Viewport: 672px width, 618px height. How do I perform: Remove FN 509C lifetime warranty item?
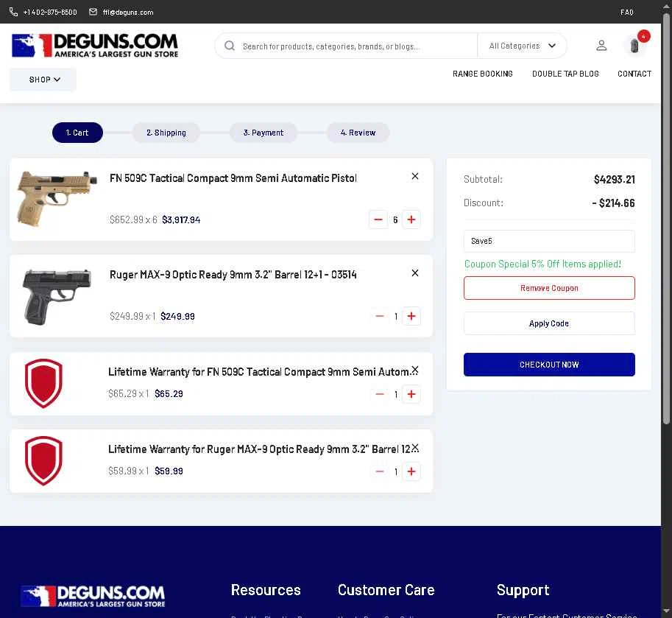415,370
